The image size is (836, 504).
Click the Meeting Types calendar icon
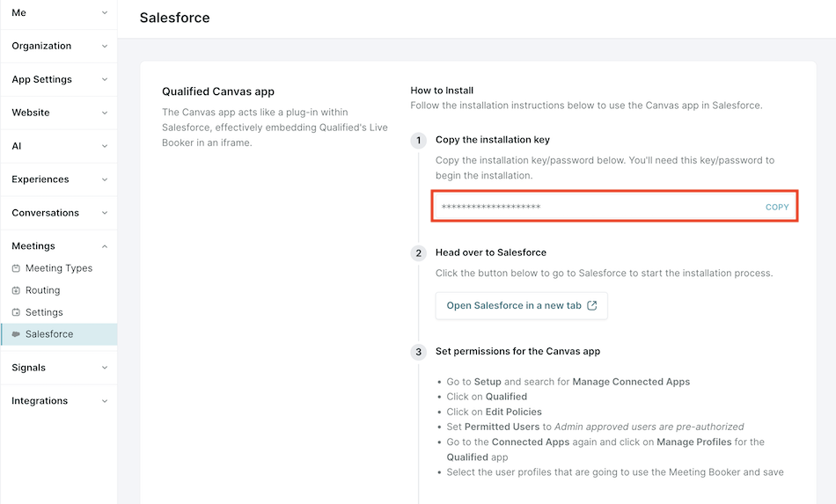[16, 268]
